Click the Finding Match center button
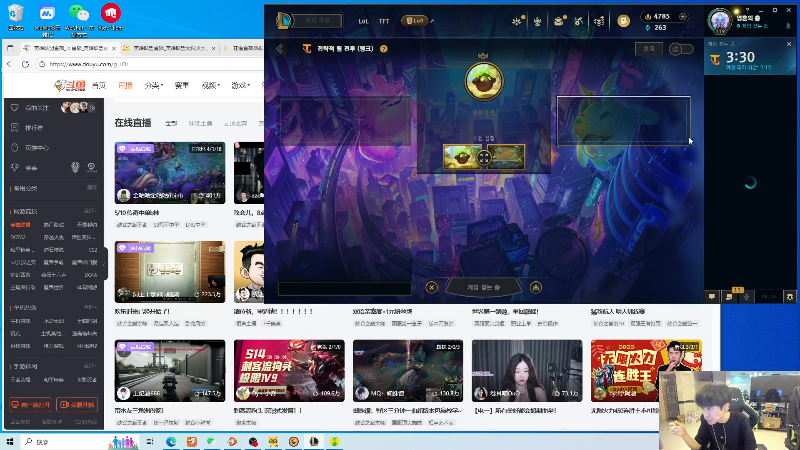 click(484, 287)
